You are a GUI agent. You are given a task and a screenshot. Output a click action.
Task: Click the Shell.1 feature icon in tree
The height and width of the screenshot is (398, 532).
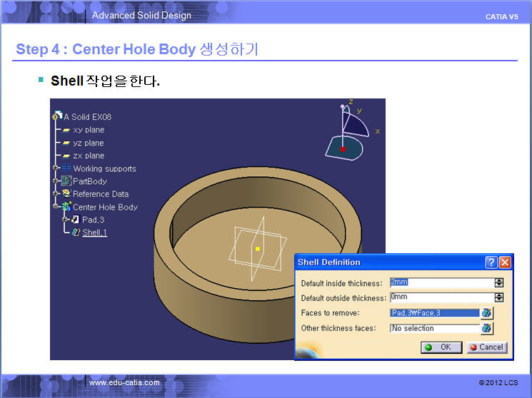(x=76, y=233)
